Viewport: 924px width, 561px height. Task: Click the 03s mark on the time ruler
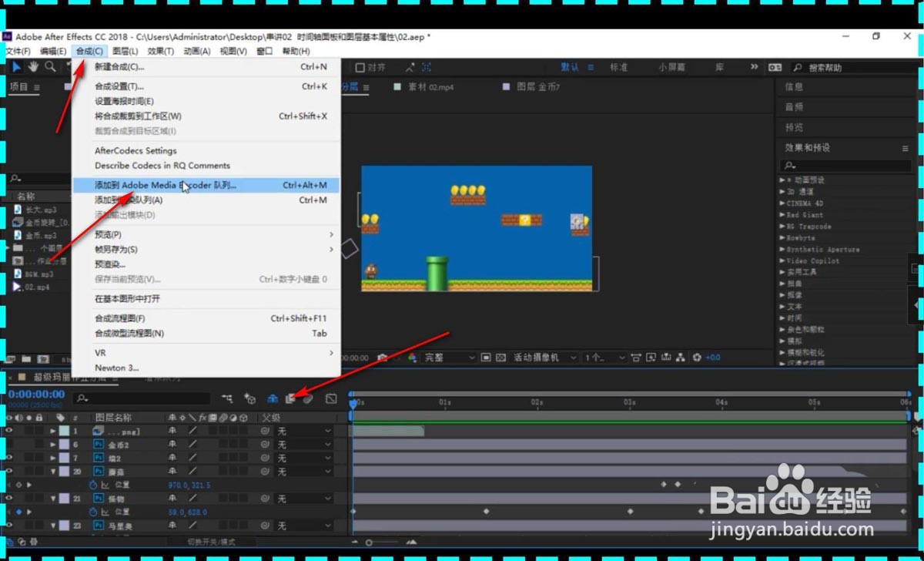pos(629,403)
